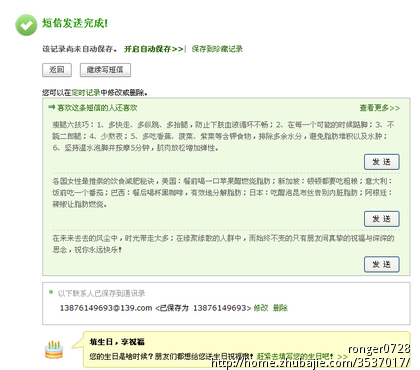420x370 pixels.
Task: Send the 瘦腿六技巧 message
Action: click(382, 162)
